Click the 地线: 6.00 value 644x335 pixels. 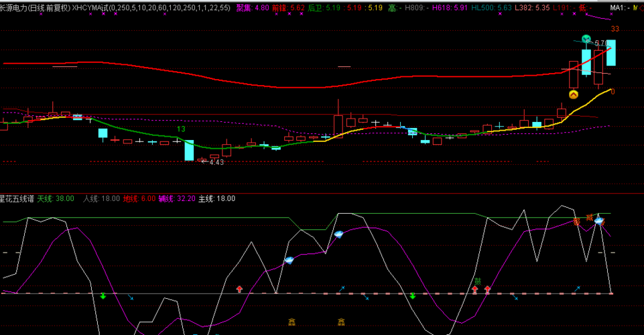(x=139, y=199)
